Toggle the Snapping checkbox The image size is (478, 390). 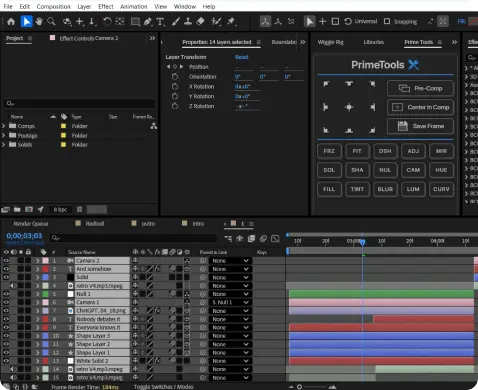(x=387, y=21)
